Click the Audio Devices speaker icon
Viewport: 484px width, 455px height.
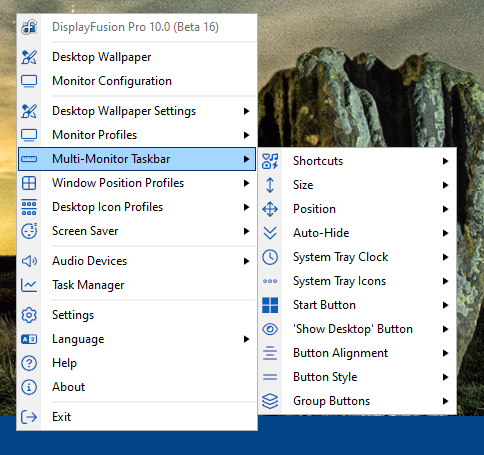[x=29, y=261]
